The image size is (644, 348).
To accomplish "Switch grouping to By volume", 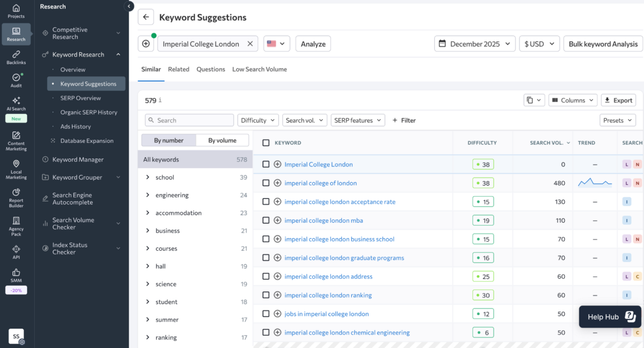I will tap(222, 140).
